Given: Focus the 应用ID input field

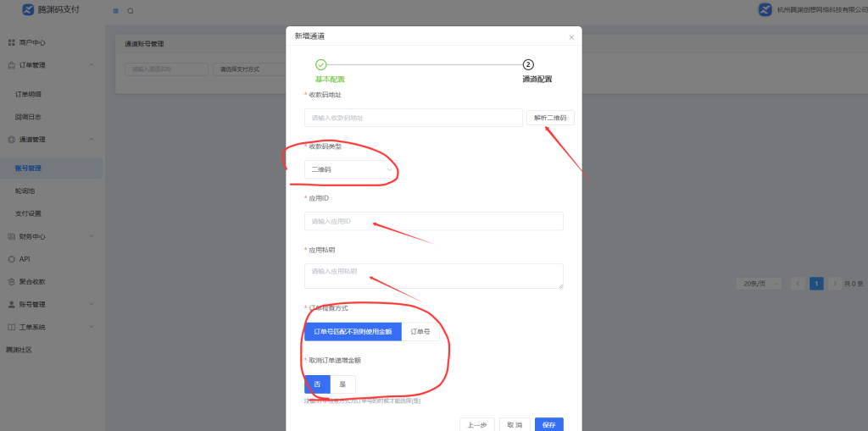Looking at the screenshot, I should click(434, 221).
